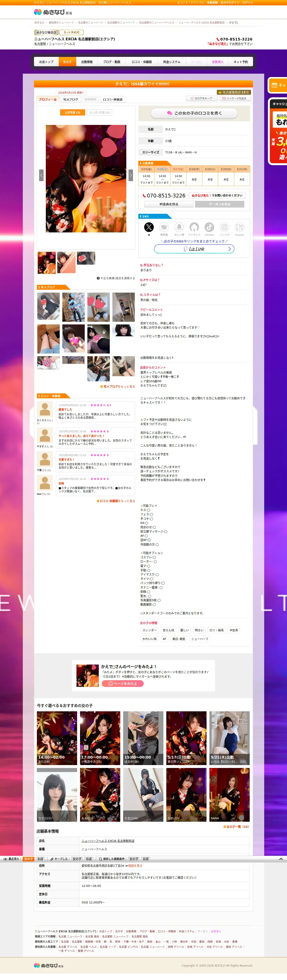Click the 地図を見る map link
Screen dimensions: 287x980
click(x=135, y=866)
